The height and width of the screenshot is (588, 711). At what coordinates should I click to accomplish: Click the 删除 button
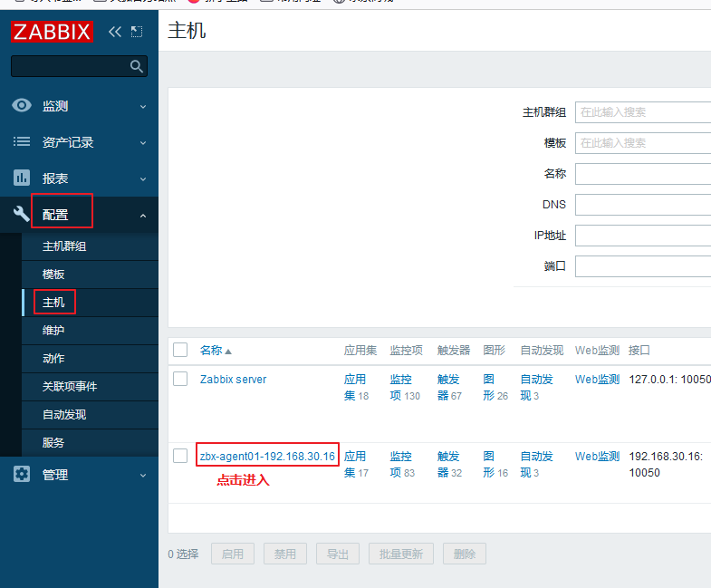point(465,554)
